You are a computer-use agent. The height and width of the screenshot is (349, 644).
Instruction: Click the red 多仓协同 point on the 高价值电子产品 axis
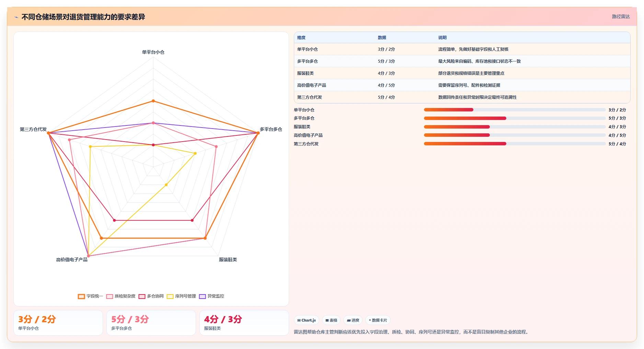[x=114, y=220]
